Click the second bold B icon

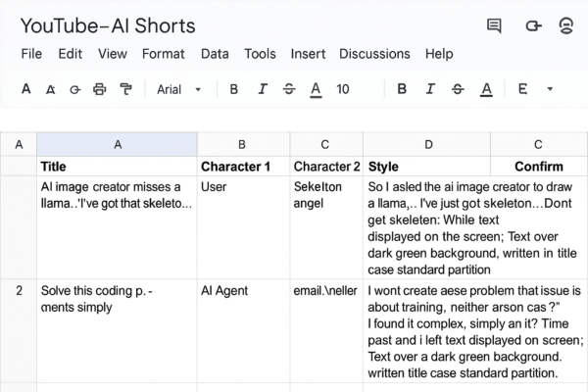coord(402,89)
